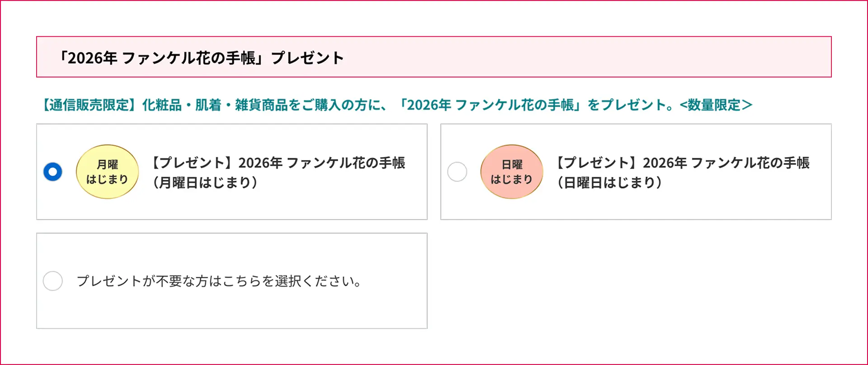868x365 pixels.
Task: Click the teal <数量限定> text
Action: click(x=716, y=105)
